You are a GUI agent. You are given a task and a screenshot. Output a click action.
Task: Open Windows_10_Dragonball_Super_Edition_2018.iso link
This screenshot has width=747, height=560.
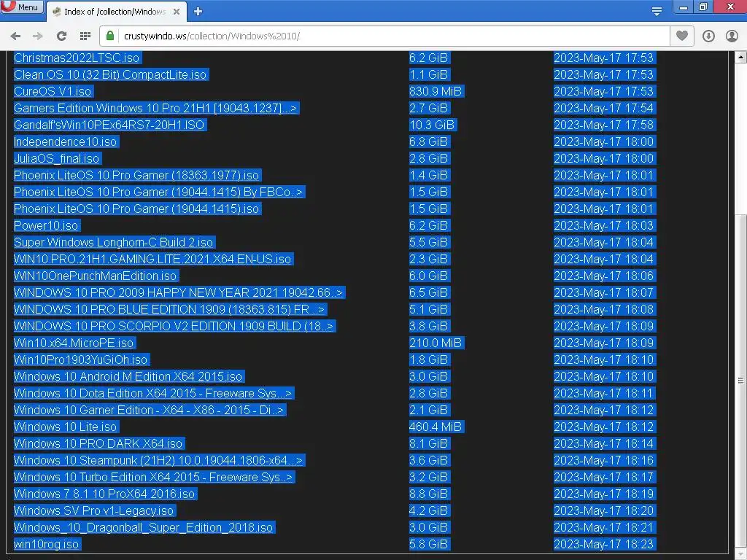(144, 527)
